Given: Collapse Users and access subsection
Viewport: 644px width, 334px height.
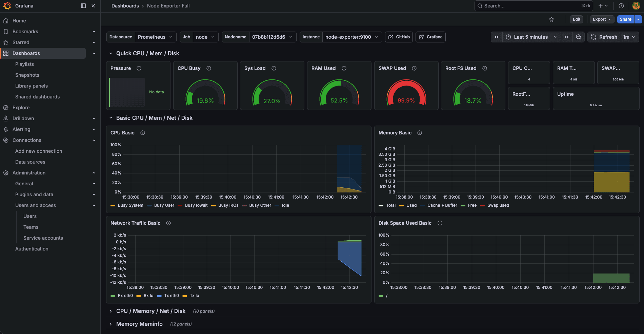Looking at the screenshot, I should [94, 205].
